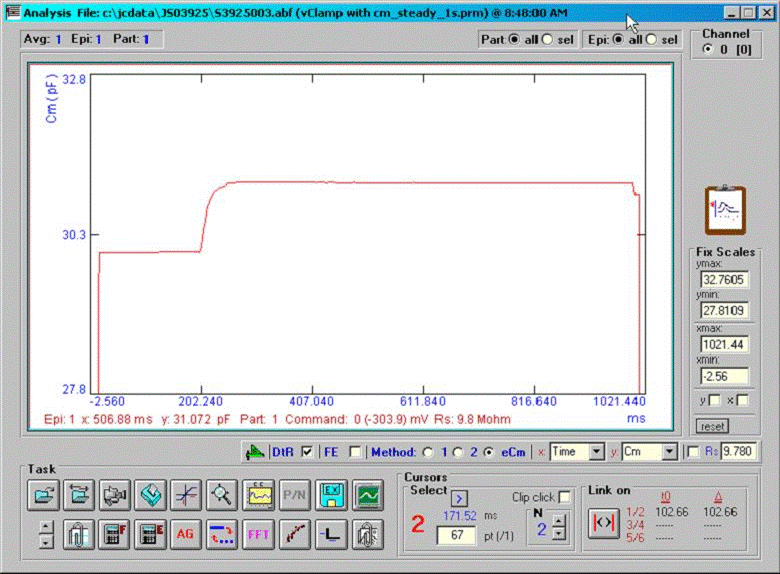
Task: Click the 5/6 cursor pair label
Action: (635, 538)
